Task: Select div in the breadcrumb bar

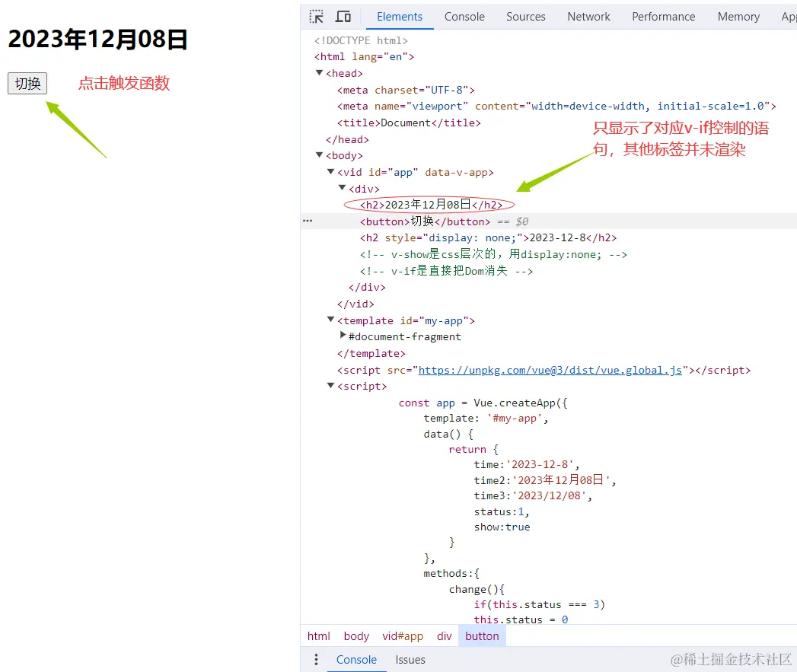Action: pyautogui.click(x=445, y=636)
